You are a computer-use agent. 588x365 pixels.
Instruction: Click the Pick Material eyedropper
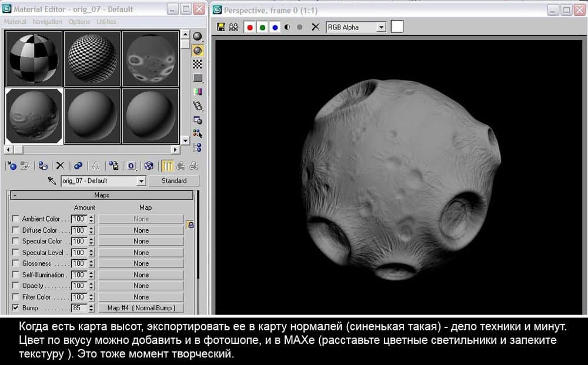[52, 181]
